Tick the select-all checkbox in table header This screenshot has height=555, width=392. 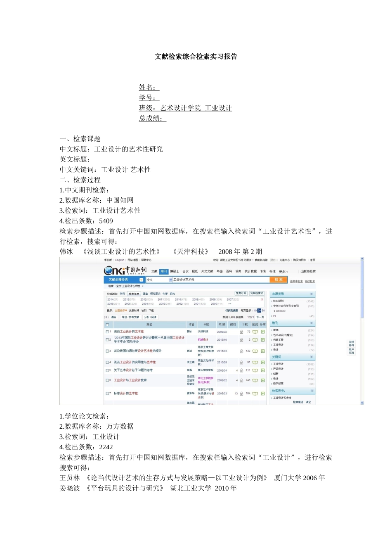tap(107, 325)
